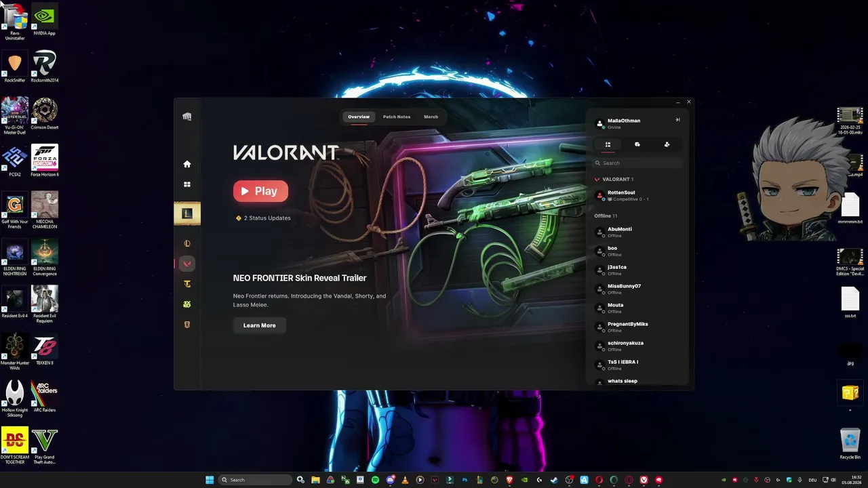
Task: Select the Valorant icon in the sidebar
Action: 187,264
